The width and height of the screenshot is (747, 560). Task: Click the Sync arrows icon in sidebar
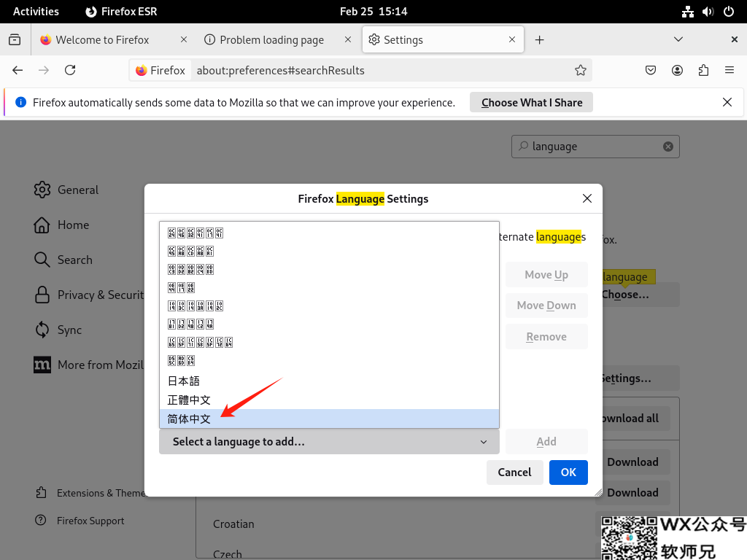(x=42, y=330)
